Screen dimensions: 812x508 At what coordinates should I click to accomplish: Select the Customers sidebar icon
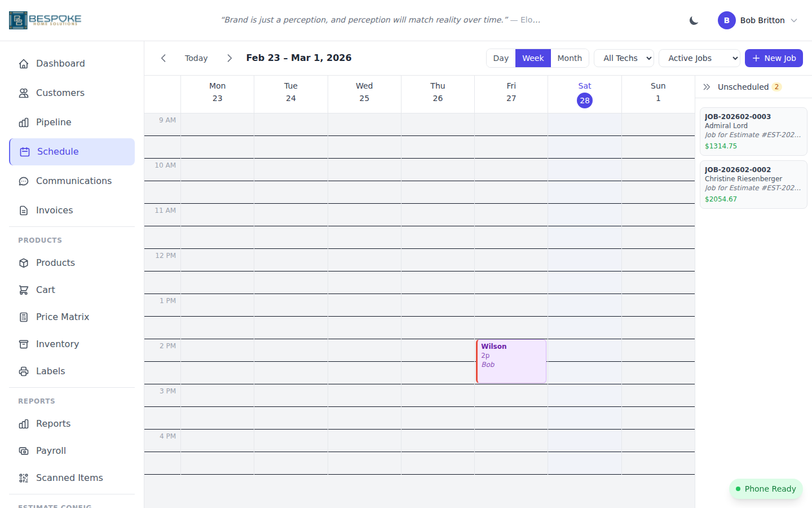tap(24, 93)
